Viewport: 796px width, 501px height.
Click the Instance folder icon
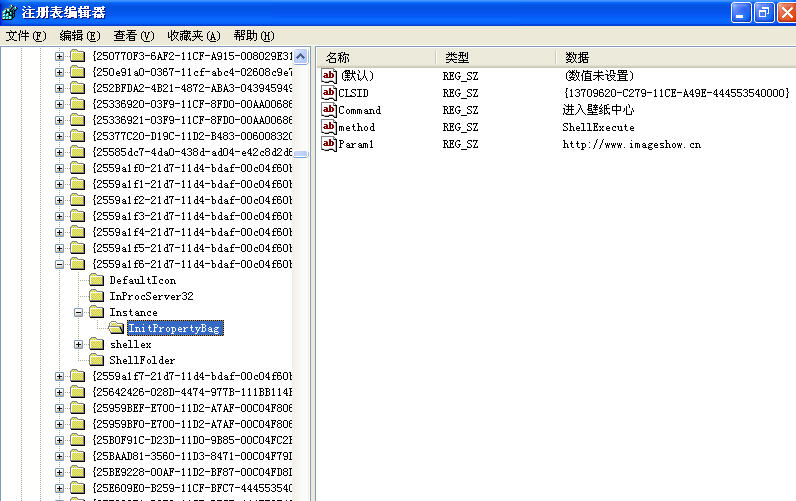(x=96, y=312)
